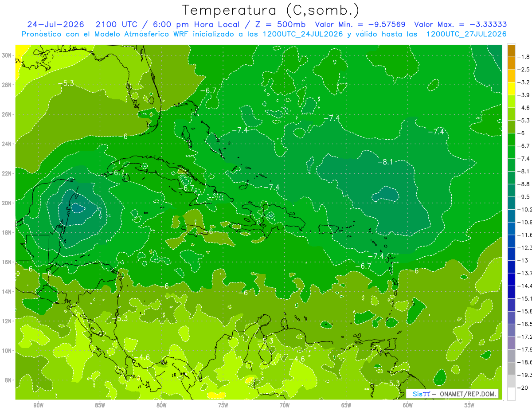
Task: Click the '-16.5' color scale tick
Action: (x=525, y=324)
